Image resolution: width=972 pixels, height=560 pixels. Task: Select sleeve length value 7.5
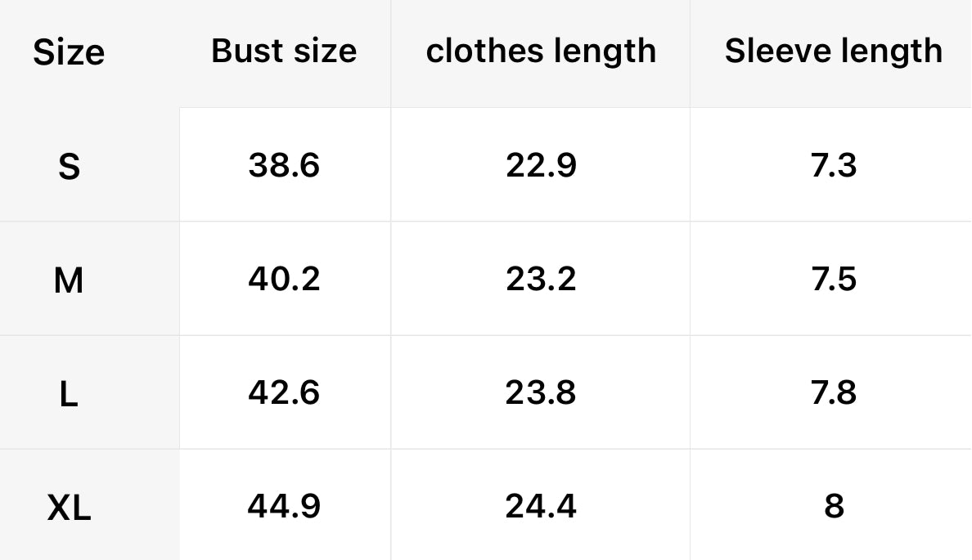click(x=834, y=280)
